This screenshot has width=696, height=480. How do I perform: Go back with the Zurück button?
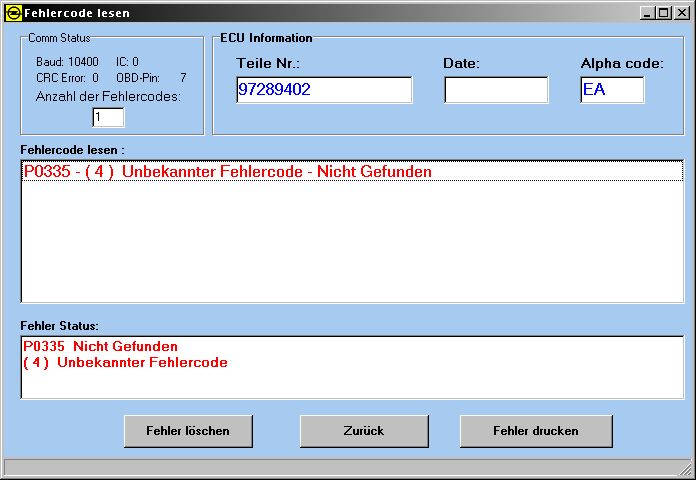(364, 431)
